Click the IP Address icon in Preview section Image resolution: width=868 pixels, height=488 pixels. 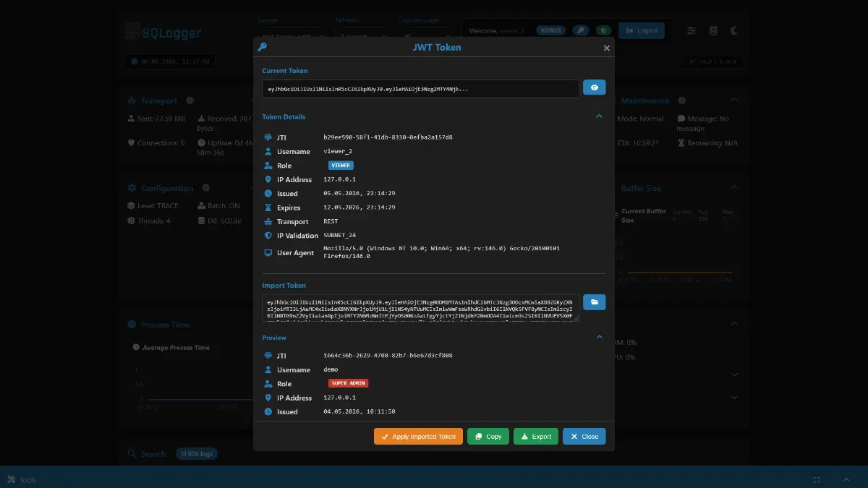(x=268, y=398)
